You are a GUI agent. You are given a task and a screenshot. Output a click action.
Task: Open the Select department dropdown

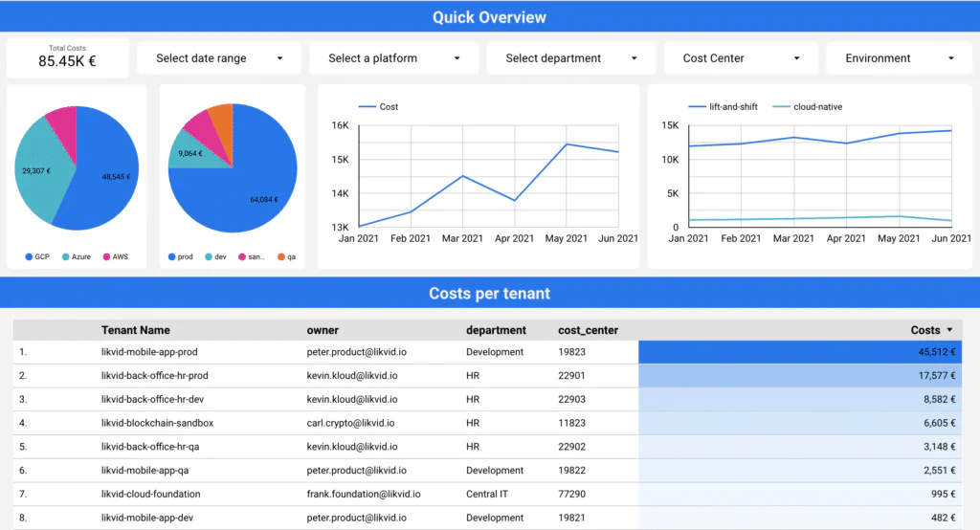click(x=570, y=58)
